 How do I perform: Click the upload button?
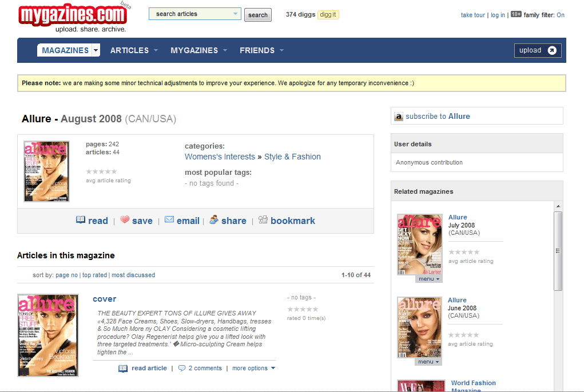tap(538, 50)
